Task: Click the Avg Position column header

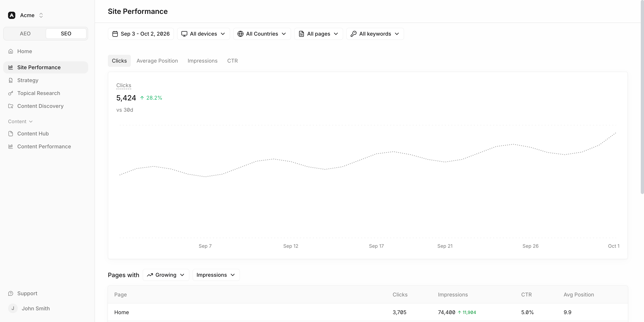Action: coord(579,294)
